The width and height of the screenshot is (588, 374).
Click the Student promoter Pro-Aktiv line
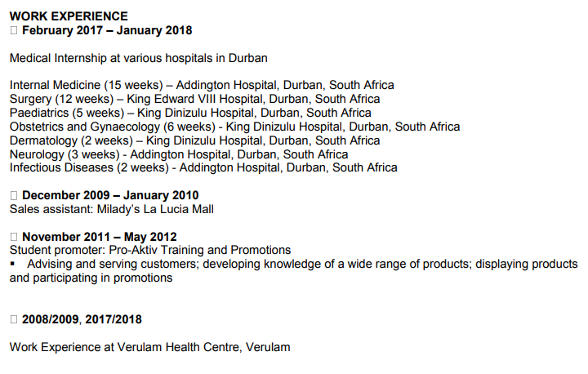150,250
